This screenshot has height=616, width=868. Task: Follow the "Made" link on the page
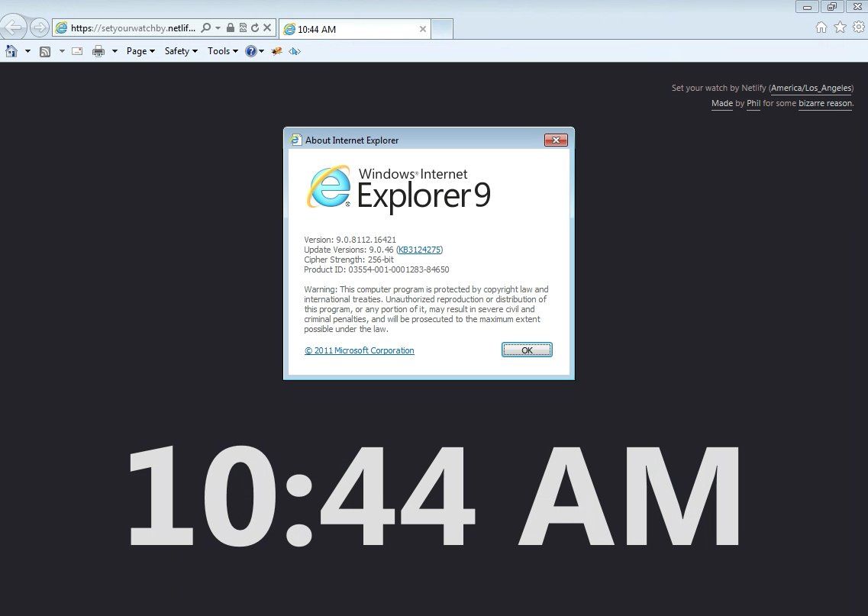[722, 104]
